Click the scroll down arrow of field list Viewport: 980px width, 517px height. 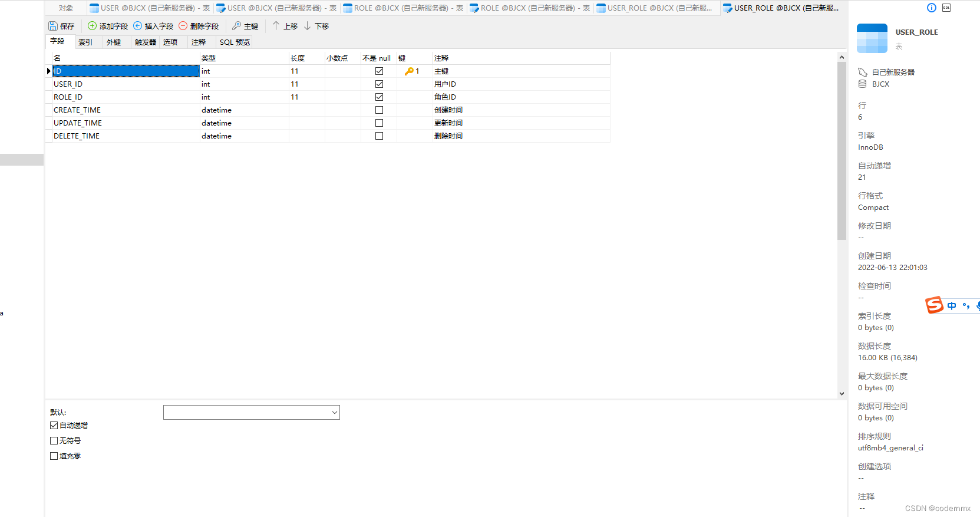click(x=842, y=393)
